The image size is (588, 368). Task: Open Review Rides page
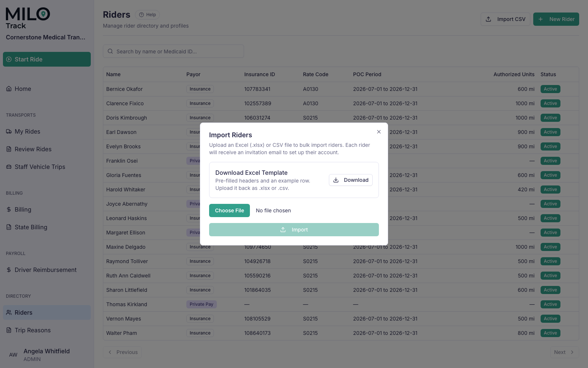47,149
